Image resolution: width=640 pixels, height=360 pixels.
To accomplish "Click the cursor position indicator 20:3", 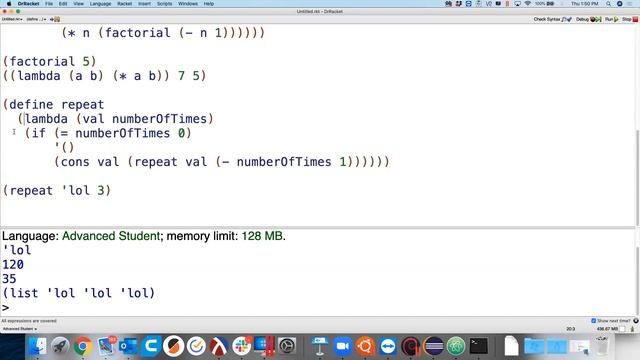I will (x=571, y=329).
